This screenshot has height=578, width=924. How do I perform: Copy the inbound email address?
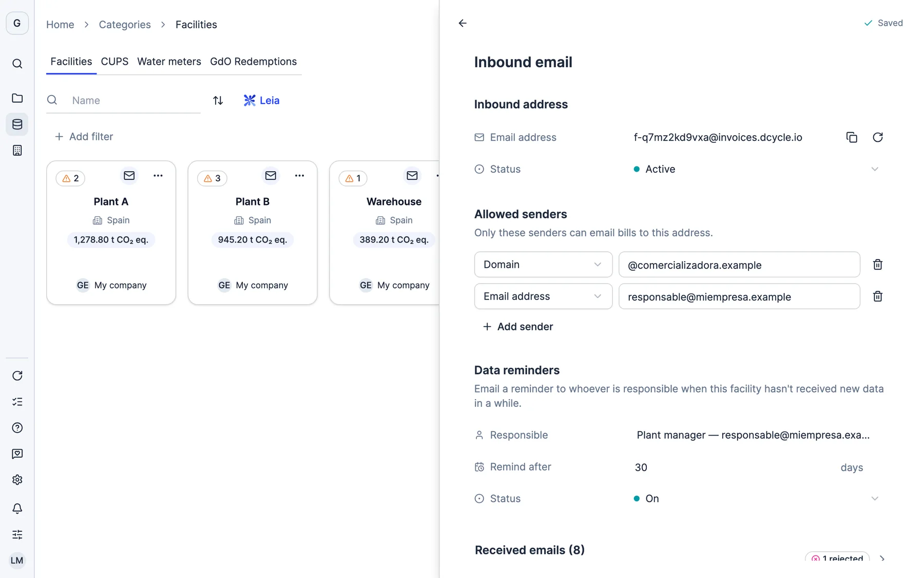tap(852, 137)
